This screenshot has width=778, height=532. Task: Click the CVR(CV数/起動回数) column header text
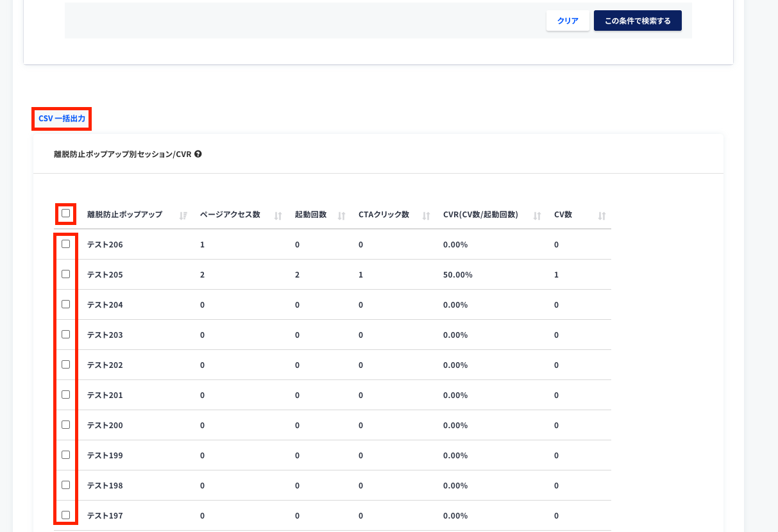pos(480,215)
